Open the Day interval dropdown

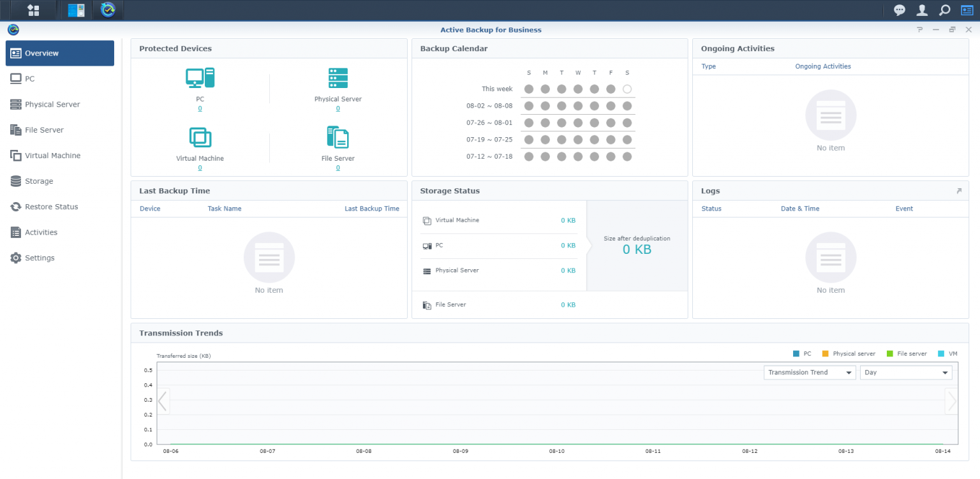(x=905, y=372)
